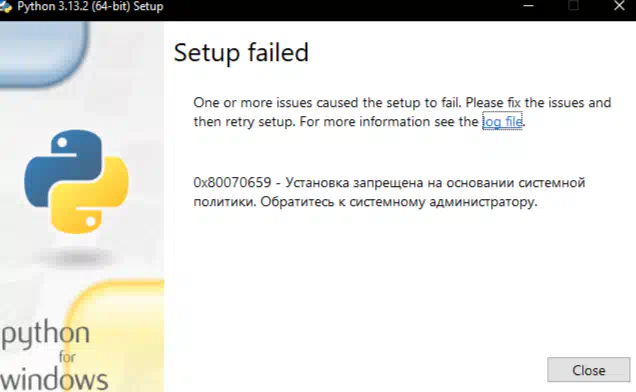Click the blue and yellow Python logo
The image size is (636, 392).
click(x=76, y=182)
